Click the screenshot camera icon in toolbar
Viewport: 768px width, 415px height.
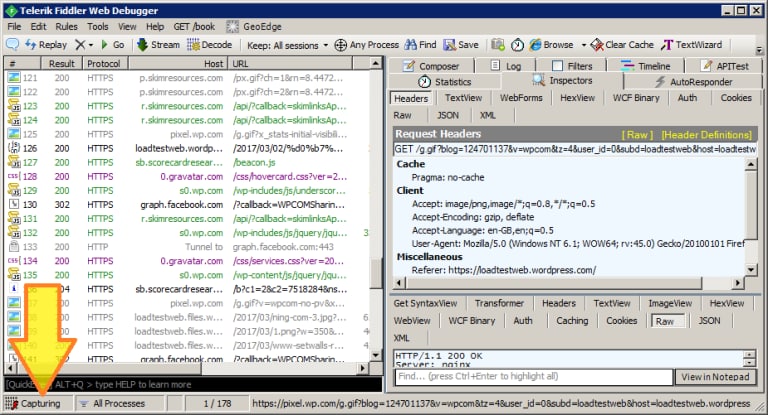click(498, 45)
